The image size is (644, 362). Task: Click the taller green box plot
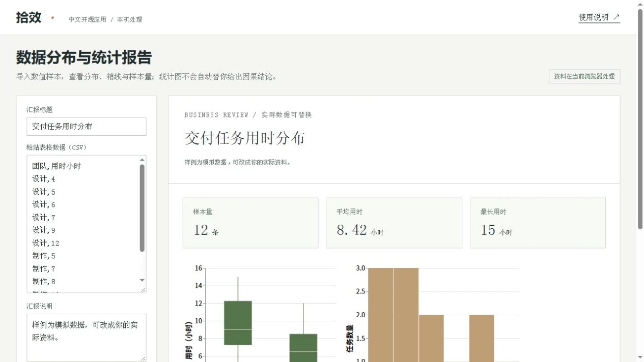238,323
